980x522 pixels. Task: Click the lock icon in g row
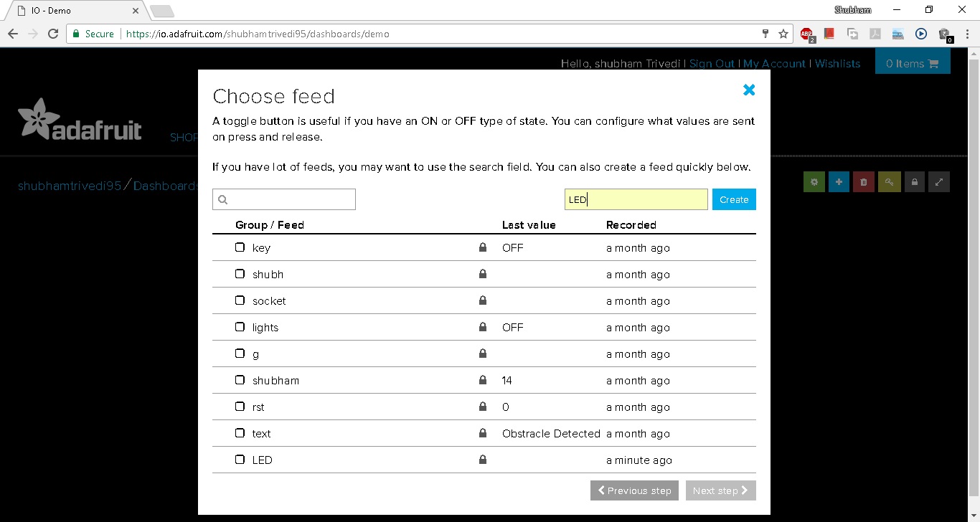tap(483, 353)
